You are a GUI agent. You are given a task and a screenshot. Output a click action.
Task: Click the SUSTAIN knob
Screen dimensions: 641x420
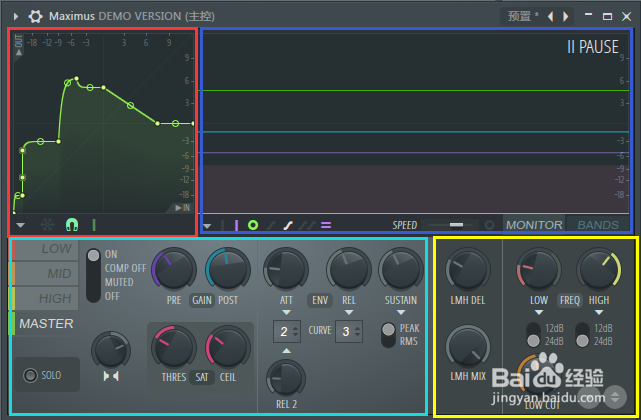(401, 270)
